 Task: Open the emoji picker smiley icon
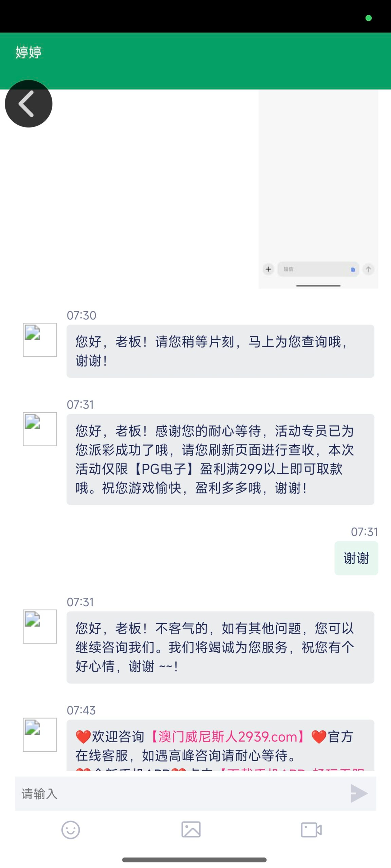(x=71, y=830)
